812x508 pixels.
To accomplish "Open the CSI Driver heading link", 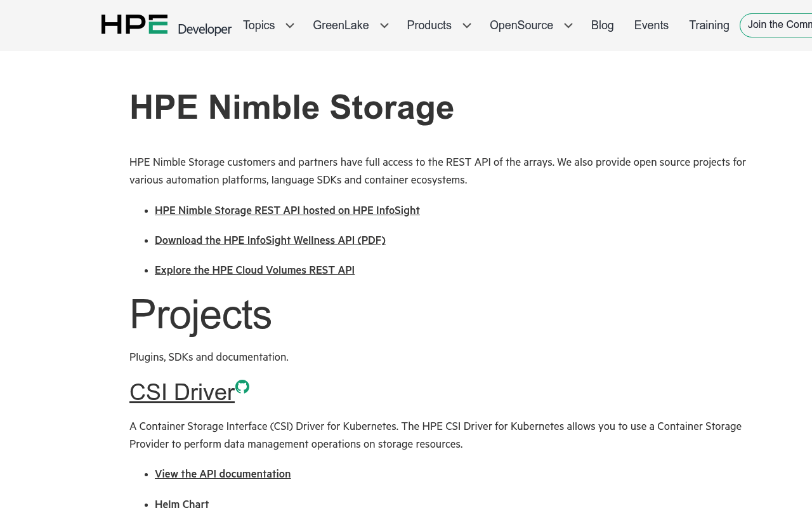I will click(x=182, y=392).
